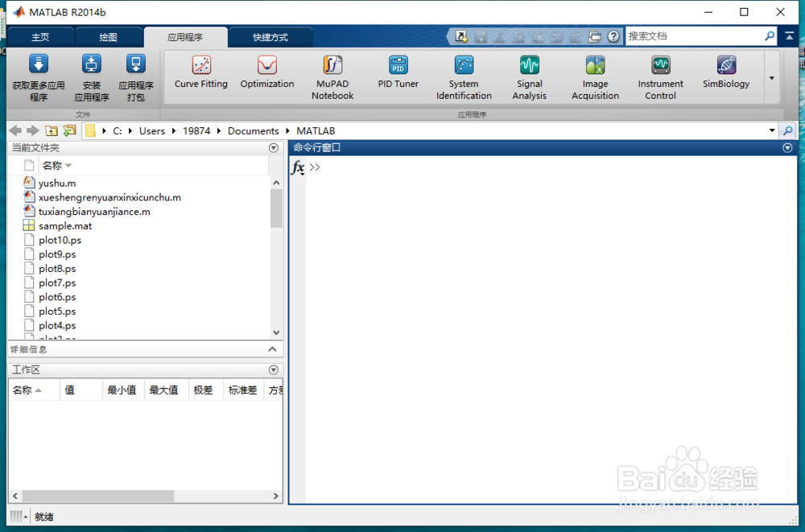Sort workspace by 标准差 column

coord(243,390)
